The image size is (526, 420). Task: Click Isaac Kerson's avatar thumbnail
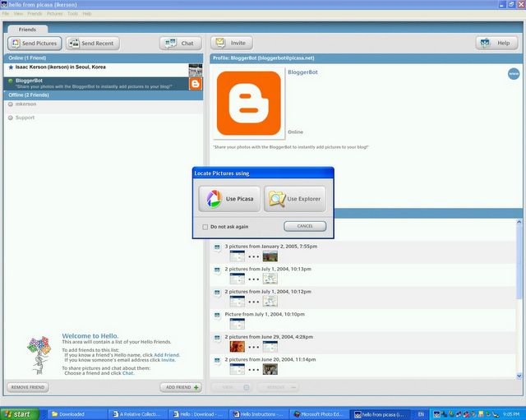[x=196, y=70]
